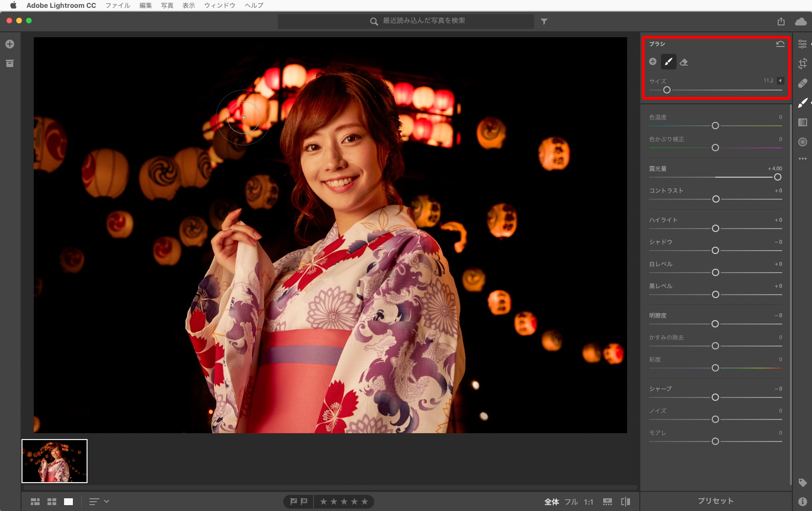Switch to photo grid view
812x511 pixels.
(x=35, y=502)
